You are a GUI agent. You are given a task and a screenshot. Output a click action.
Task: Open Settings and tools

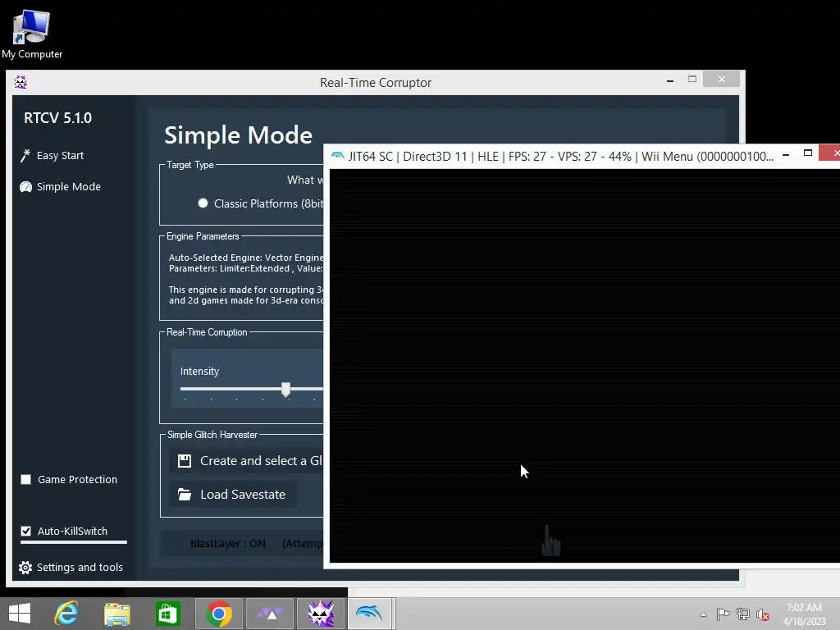click(x=71, y=567)
